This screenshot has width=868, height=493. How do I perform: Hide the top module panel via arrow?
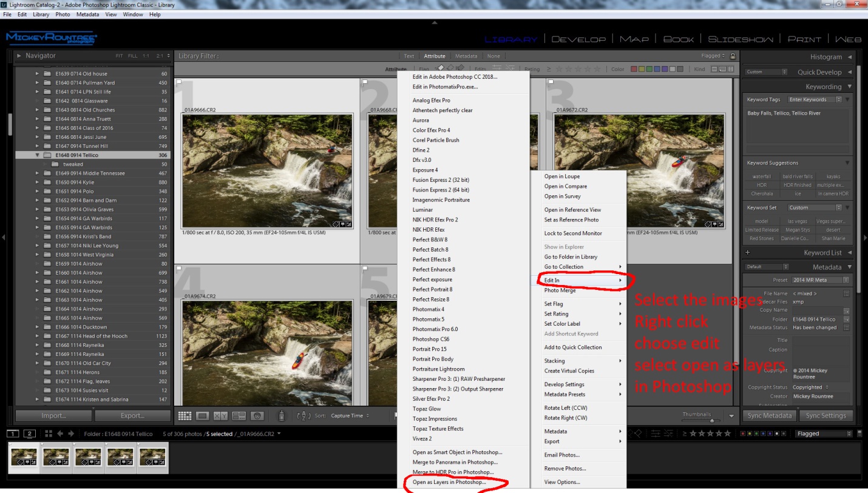coord(434,22)
